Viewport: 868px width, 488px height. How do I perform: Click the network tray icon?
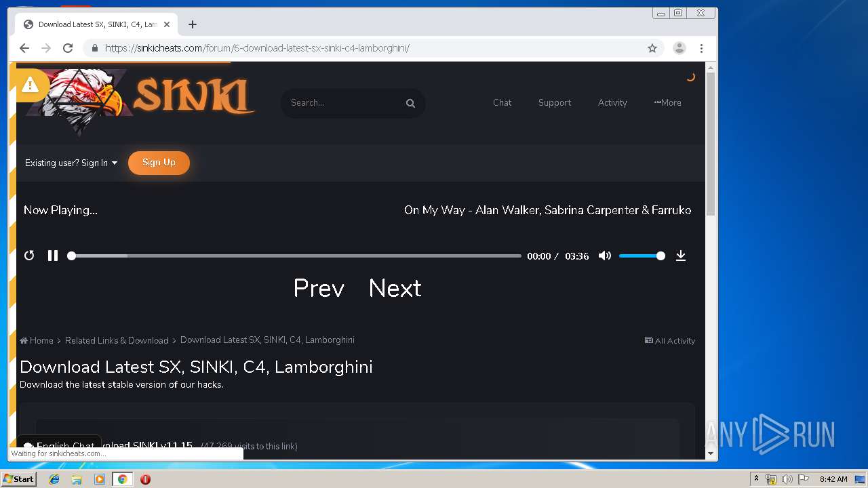tap(771, 479)
